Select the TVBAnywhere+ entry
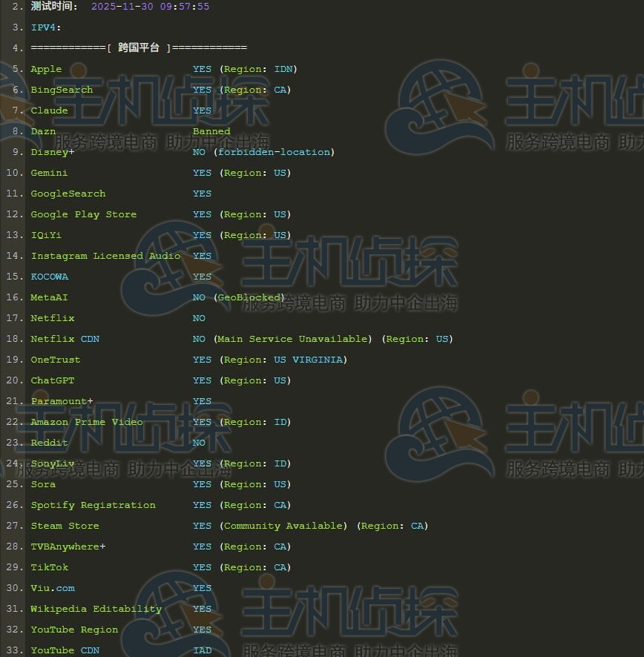The width and height of the screenshot is (644, 657). tap(68, 547)
